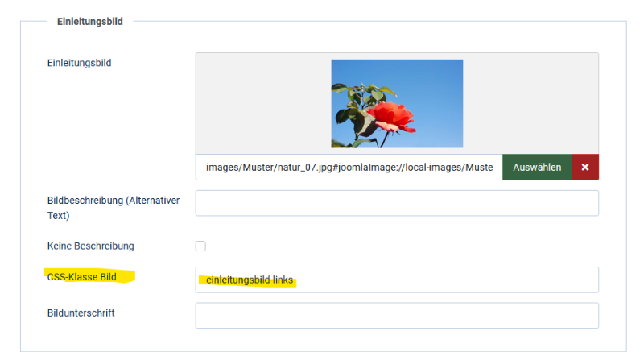Screen dimensions: 644x352
Task: Tick the Keine Beschreibung checkbox
Action: point(200,246)
